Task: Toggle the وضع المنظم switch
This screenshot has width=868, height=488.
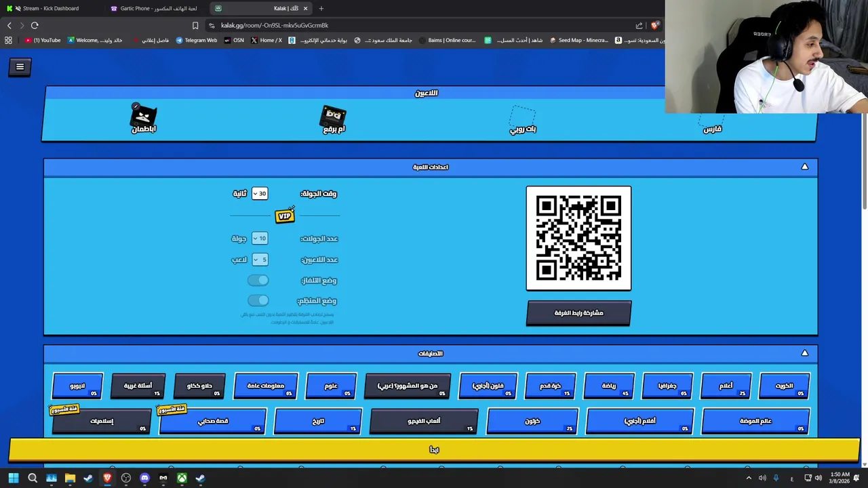Action: 258,300
